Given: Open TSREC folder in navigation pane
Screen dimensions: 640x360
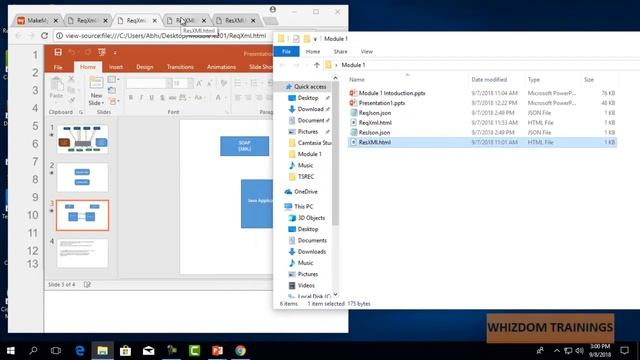Looking at the screenshot, I should [302, 177].
